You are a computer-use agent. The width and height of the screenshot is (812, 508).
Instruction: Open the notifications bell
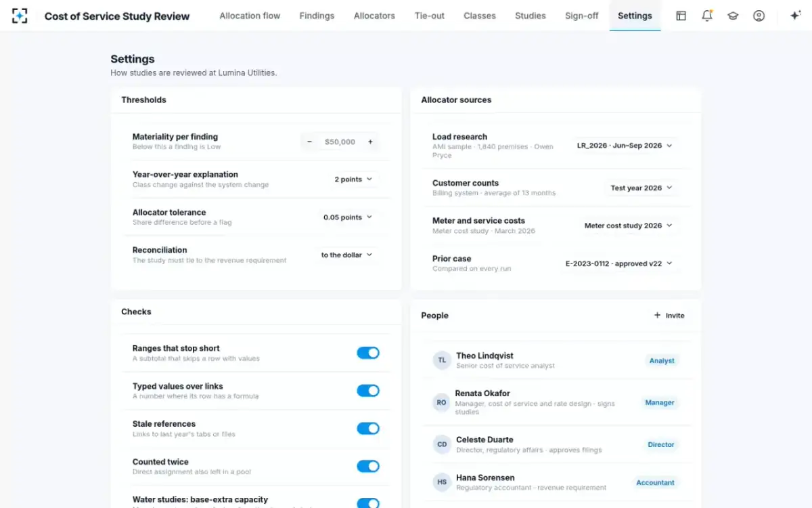707,16
